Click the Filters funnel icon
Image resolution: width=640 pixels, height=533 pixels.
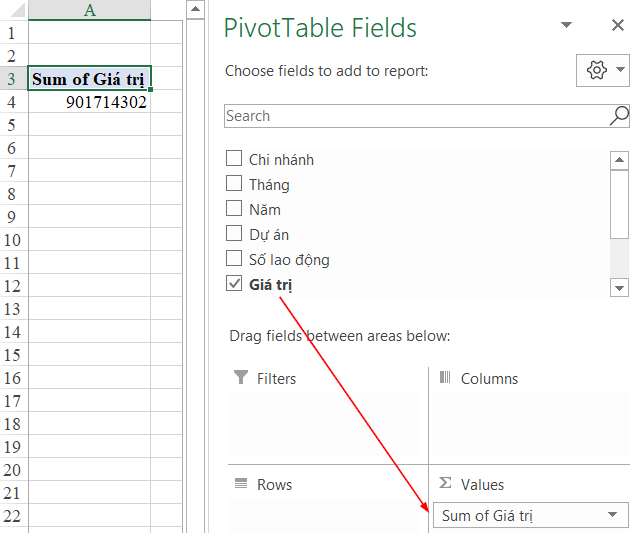(240, 378)
